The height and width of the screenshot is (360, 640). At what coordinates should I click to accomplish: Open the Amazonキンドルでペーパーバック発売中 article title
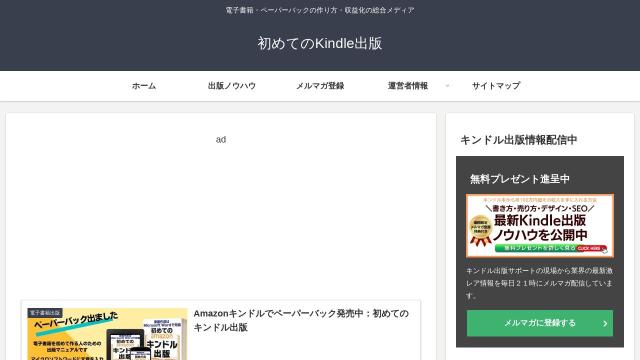[x=301, y=320]
